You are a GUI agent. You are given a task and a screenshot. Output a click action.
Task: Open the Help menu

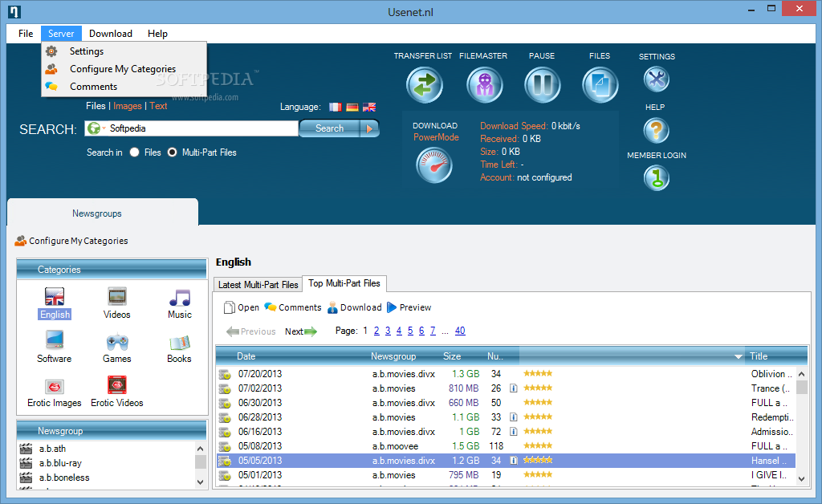[x=157, y=34]
